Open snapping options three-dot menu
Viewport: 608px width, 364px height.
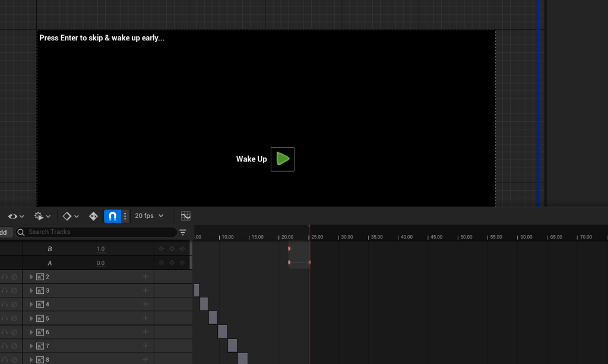coord(125,216)
